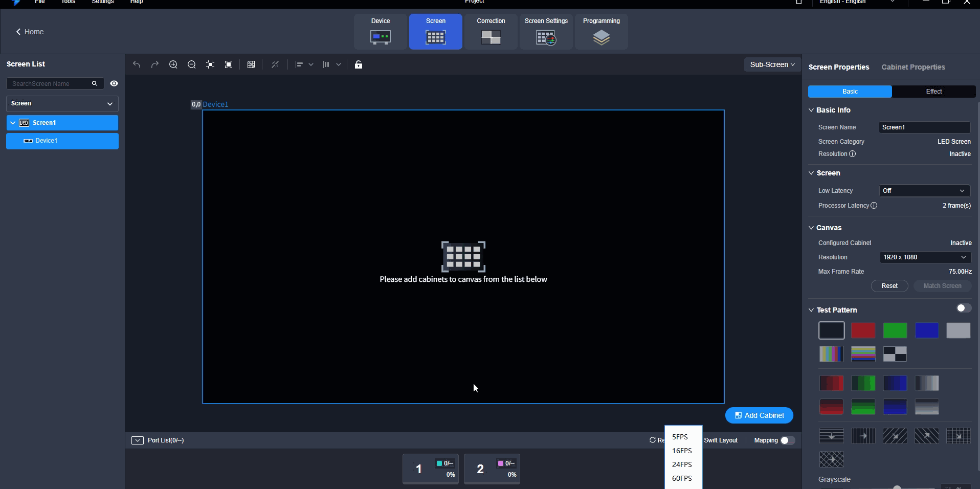Click the fit-to-window icon in toolbar
This screenshot has width=980, height=489.
tap(229, 64)
